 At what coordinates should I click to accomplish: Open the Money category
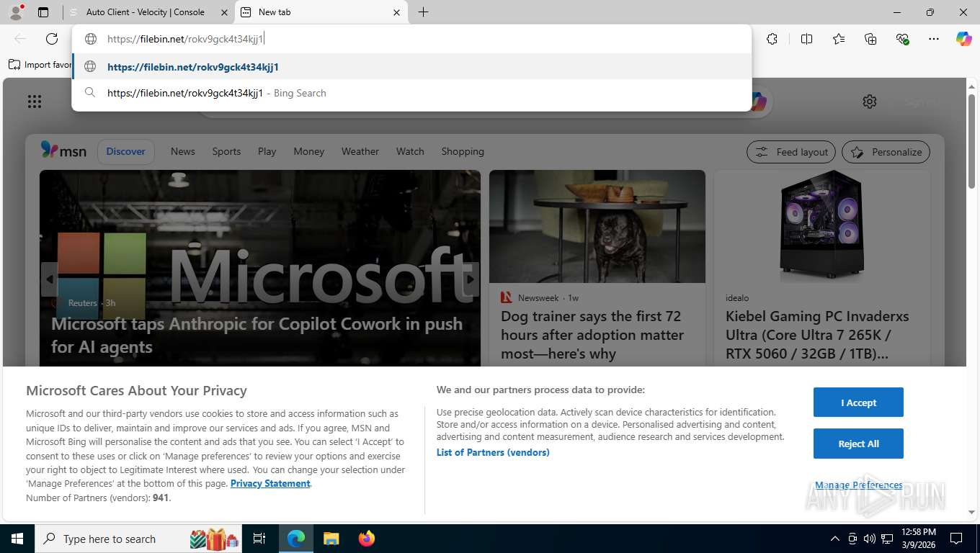(309, 151)
